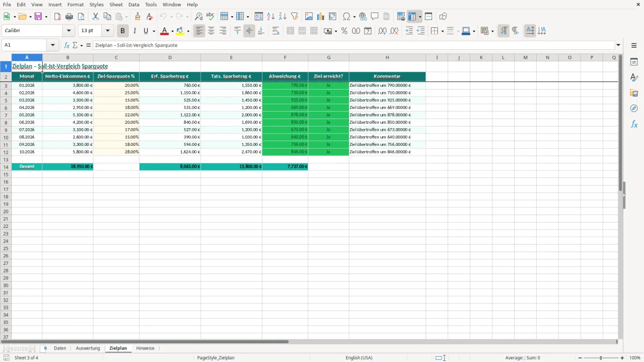This screenshot has width=644, height=362.
Task: Toggle Center Vertically alignment
Action: (x=249, y=31)
